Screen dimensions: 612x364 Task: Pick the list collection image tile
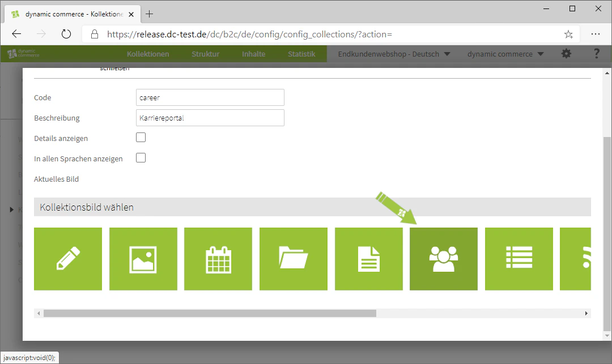[519, 259]
